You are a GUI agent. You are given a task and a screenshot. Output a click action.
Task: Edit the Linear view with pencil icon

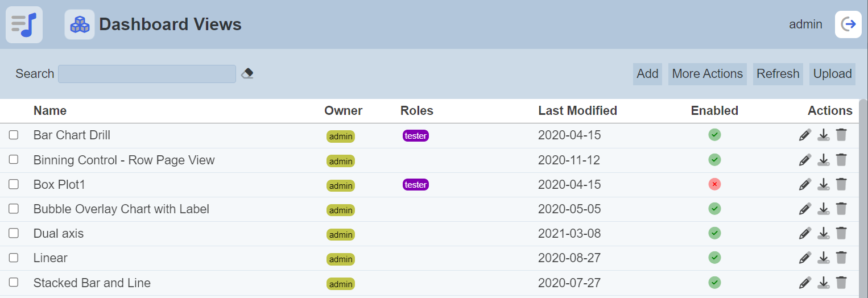(x=805, y=258)
